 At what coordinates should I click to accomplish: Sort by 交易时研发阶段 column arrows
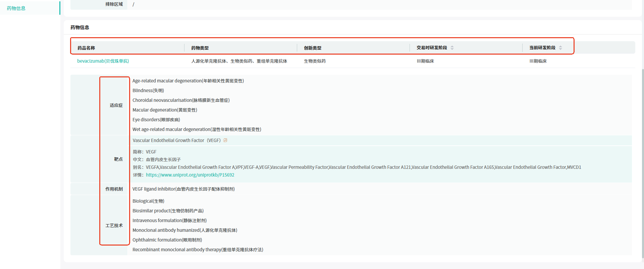pyautogui.click(x=452, y=48)
